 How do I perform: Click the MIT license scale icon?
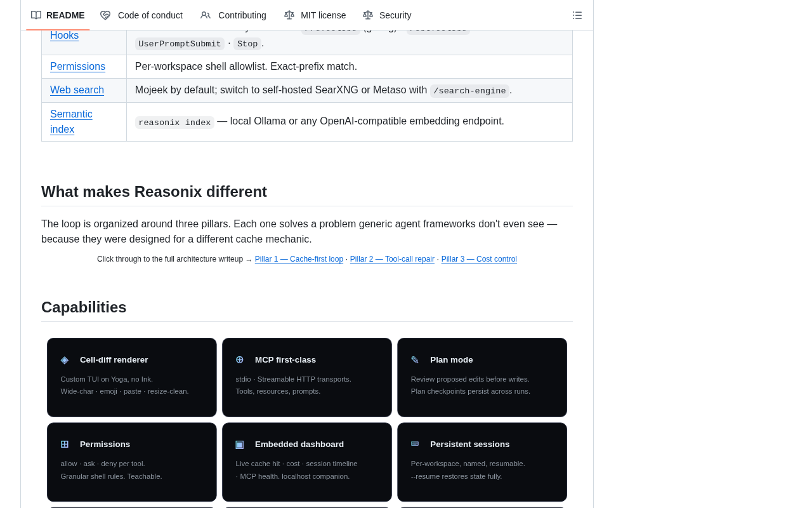point(289,15)
